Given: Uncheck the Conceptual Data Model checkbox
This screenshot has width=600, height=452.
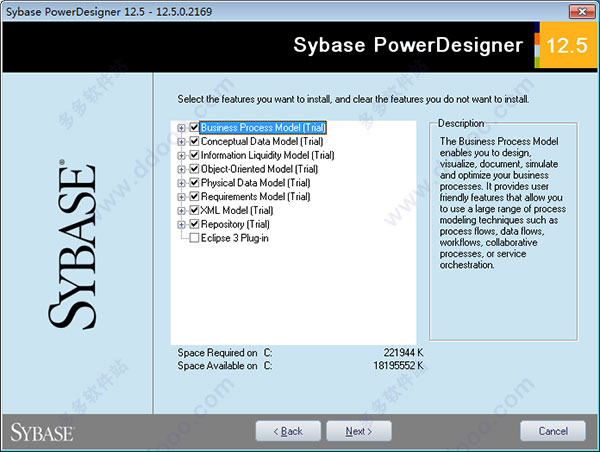Looking at the screenshot, I should point(194,141).
